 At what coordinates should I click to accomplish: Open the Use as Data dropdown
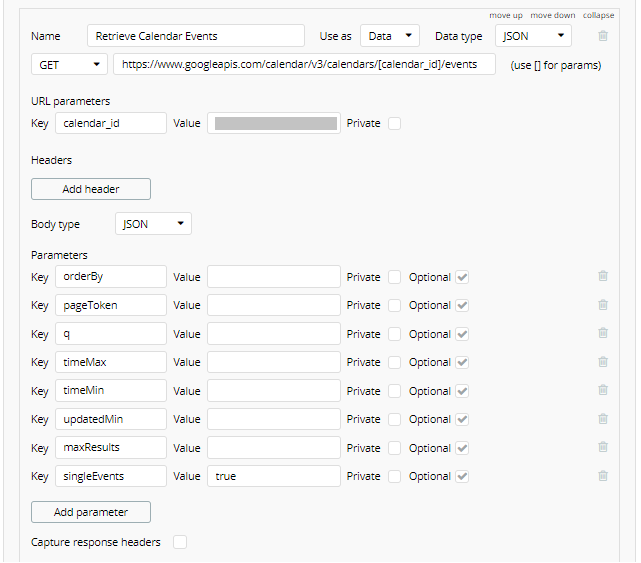pyautogui.click(x=390, y=36)
